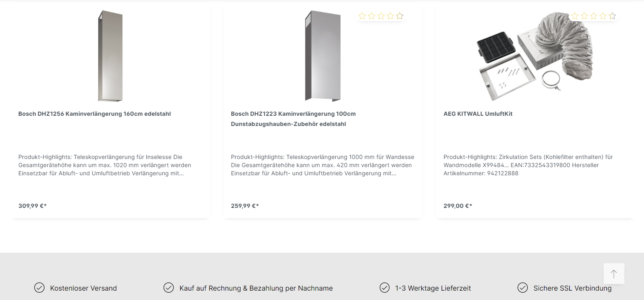
Task: Click the 309,99 € price of Bosch DHZ1256
Action: tap(33, 206)
